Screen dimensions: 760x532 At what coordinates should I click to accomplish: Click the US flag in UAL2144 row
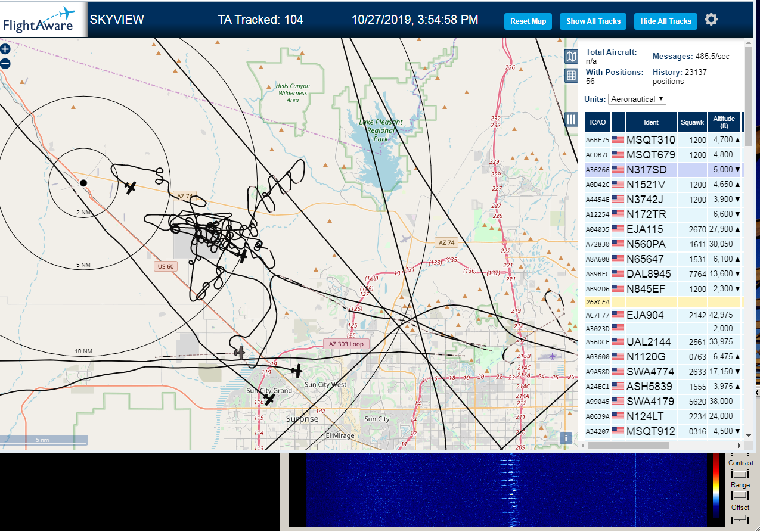click(618, 342)
